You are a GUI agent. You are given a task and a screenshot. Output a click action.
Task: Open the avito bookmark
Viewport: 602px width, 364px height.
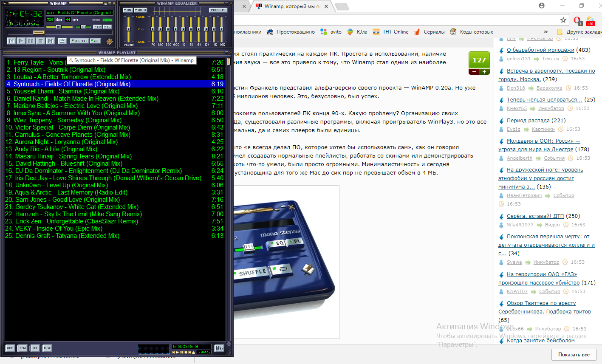(x=331, y=32)
